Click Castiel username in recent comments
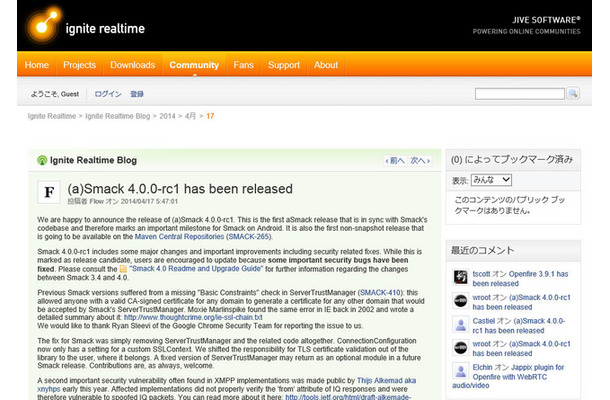Screen dimensions: 610x400 [x=484, y=321]
